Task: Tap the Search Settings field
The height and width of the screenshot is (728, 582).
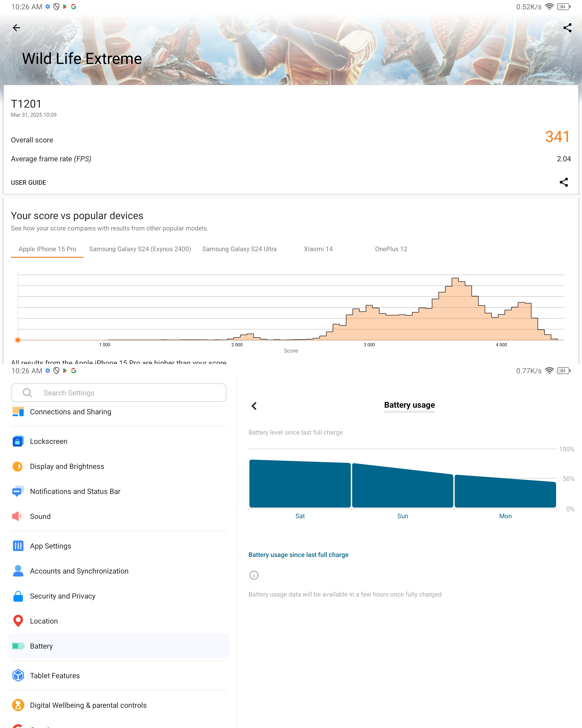Action: pos(119,393)
